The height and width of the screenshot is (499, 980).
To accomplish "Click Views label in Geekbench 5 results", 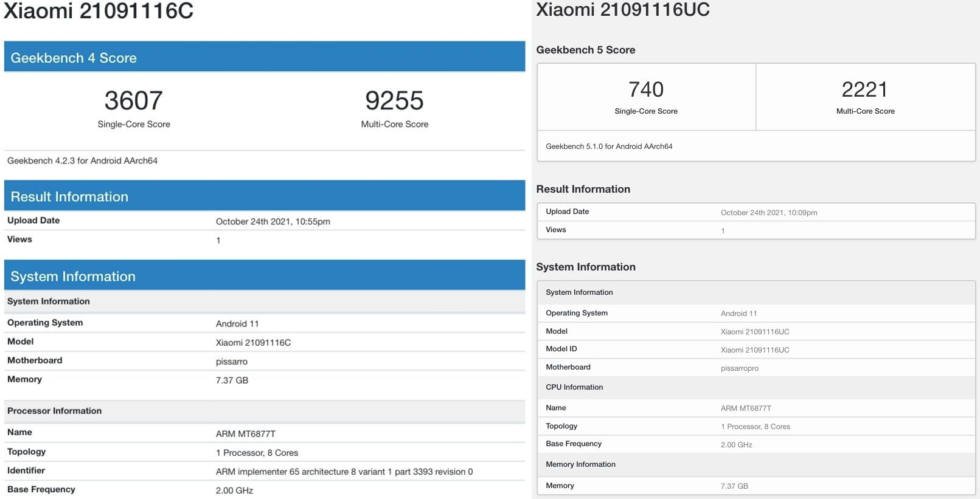I will pyautogui.click(x=556, y=230).
